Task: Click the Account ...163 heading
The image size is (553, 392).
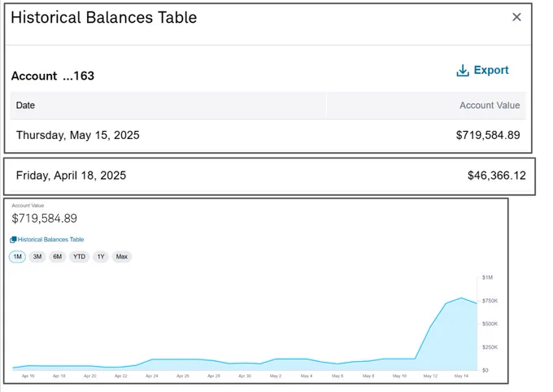Action: coord(53,76)
